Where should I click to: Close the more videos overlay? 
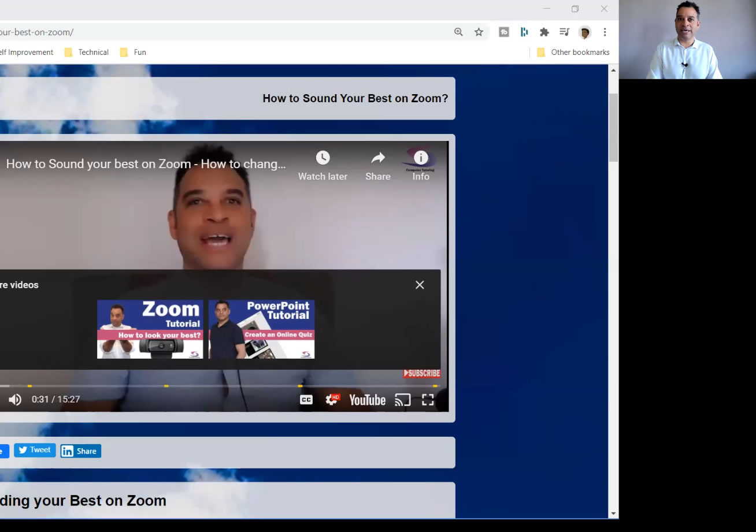pos(420,285)
